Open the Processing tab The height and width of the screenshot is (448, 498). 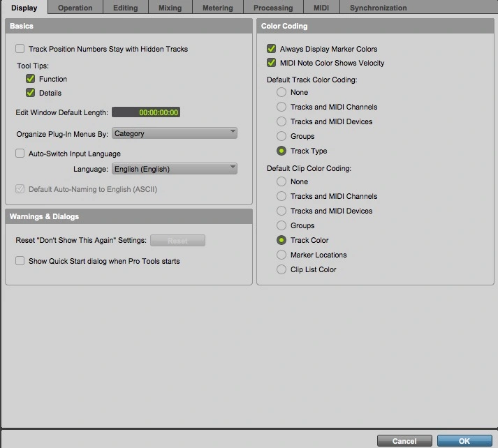click(x=273, y=8)
